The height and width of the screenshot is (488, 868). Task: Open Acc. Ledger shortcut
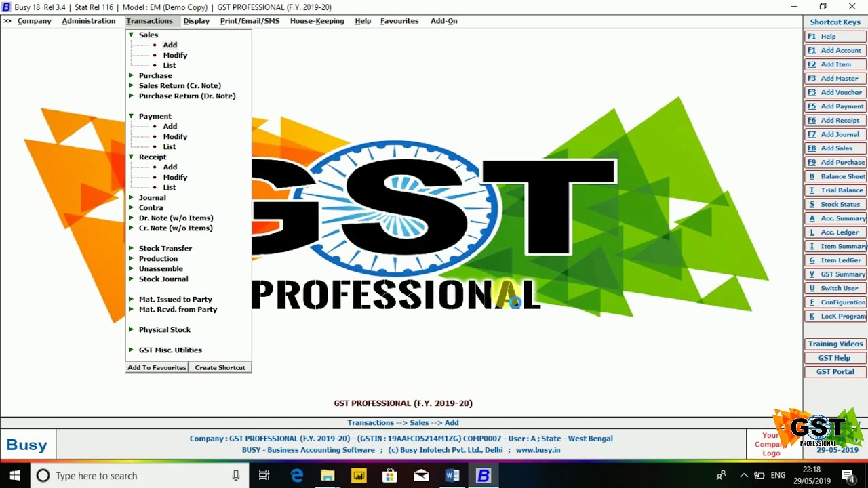(x=835, y=232)
